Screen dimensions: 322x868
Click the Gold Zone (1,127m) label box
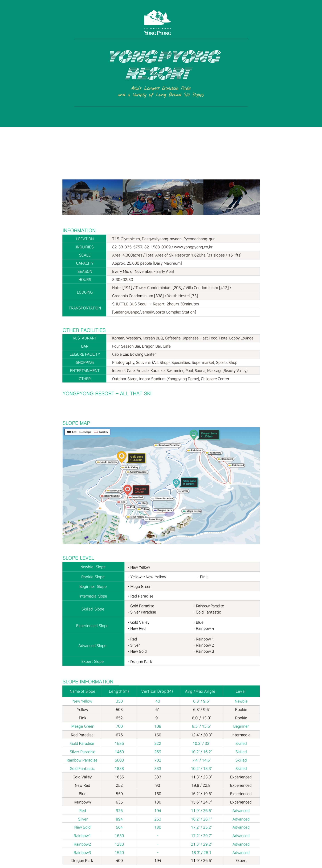click(x=137, y=458)
